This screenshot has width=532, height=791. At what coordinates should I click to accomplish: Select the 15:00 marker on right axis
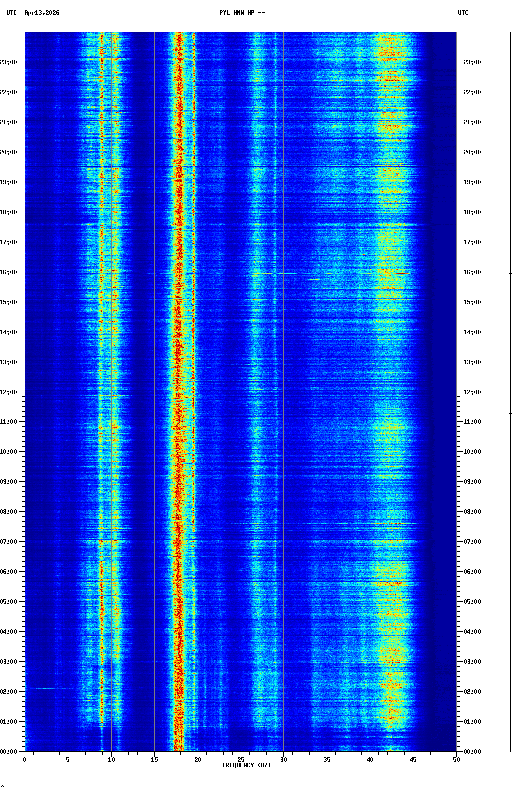(x=472, y=302)
